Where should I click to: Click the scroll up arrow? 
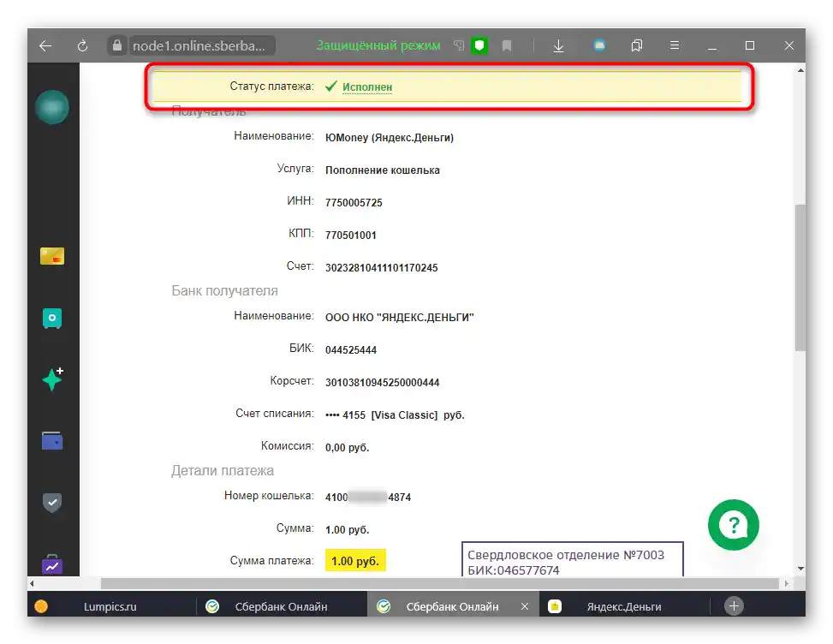[x=800, y=70]
